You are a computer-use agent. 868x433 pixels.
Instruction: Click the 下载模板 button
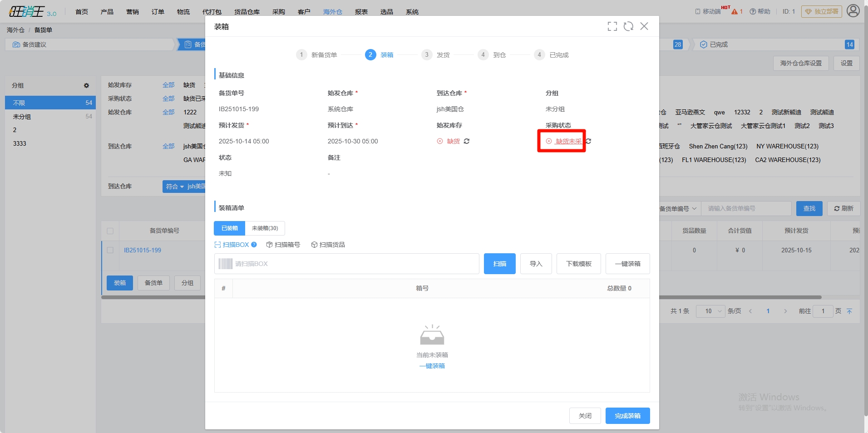(x=578, y=264)
